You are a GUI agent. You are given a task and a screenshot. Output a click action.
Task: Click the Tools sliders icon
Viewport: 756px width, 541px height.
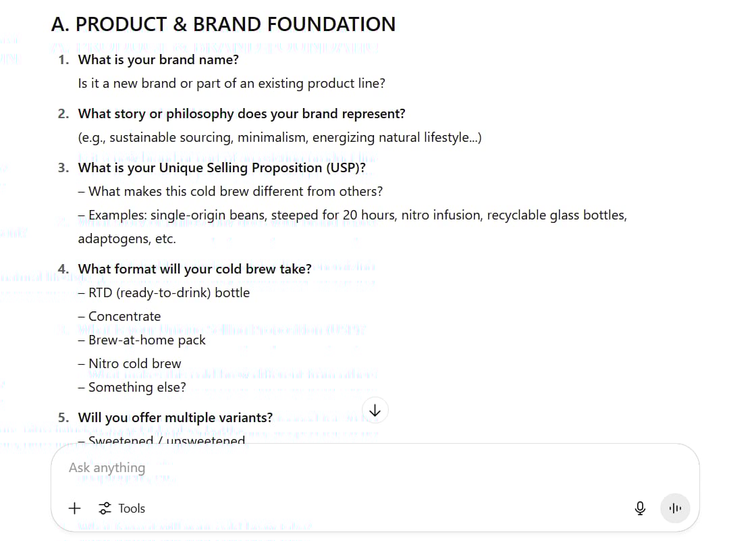tap(105, 508)
